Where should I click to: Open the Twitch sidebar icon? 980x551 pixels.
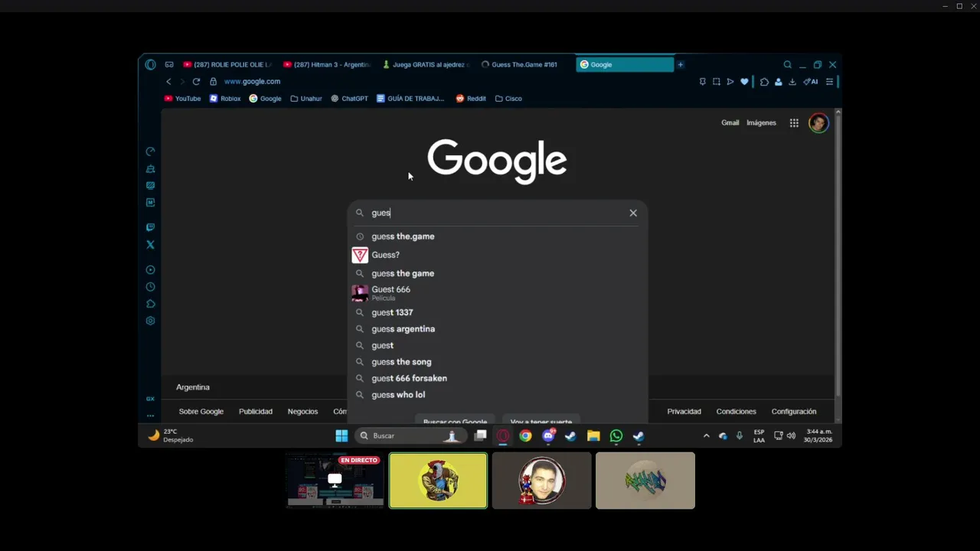[150, 227]
